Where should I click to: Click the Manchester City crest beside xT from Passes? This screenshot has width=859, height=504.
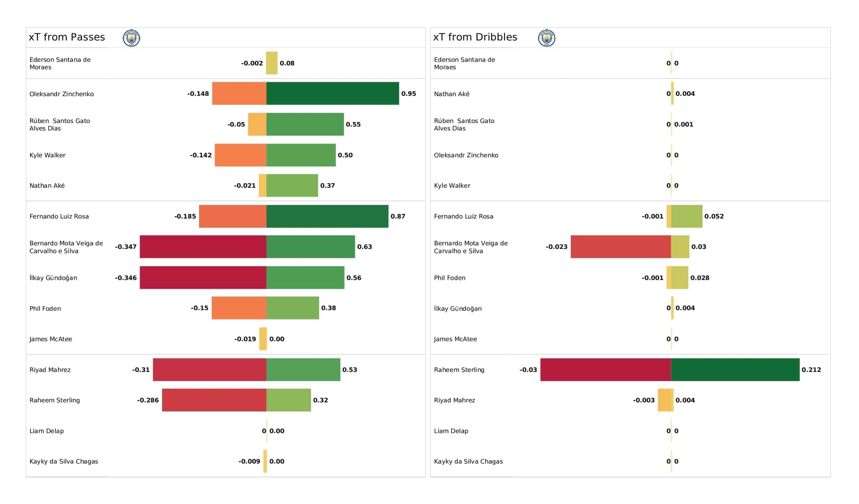(x=131, y=38)
